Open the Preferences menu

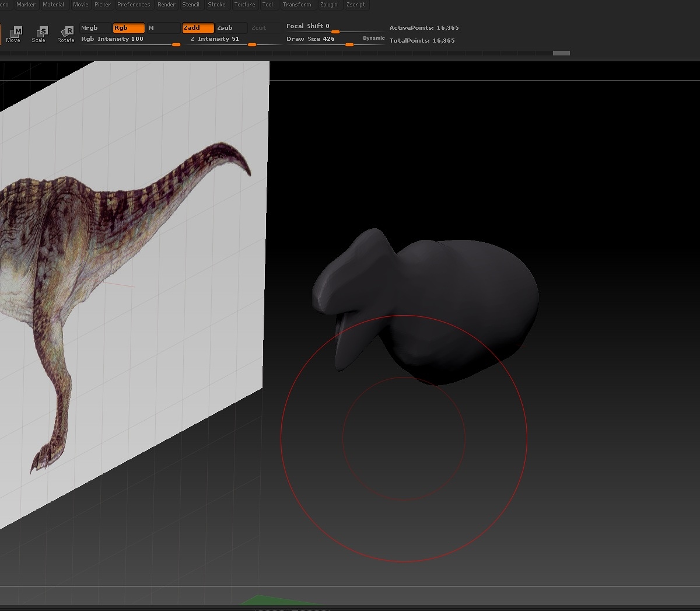(x=134, y=5)
